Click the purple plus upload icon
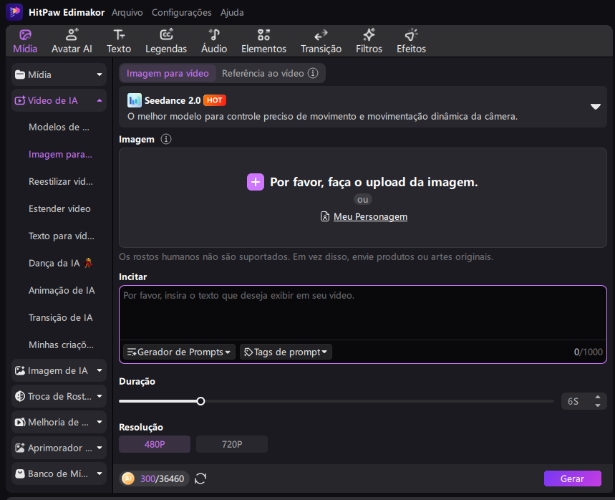This screenshot has width=615, height=500. click(x=255, y=182)
